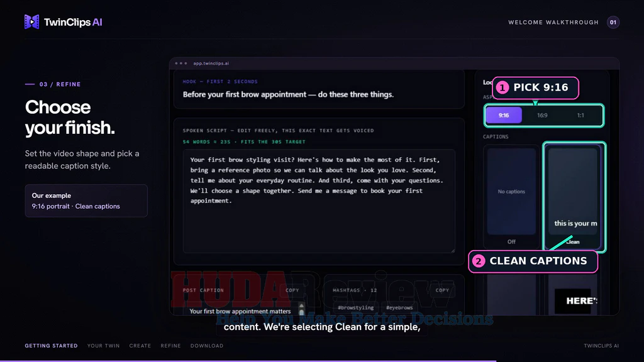Click the "03 / REFINE" step label
The width and height of the screenshot is (644, 362).
[x=60, y=84]
